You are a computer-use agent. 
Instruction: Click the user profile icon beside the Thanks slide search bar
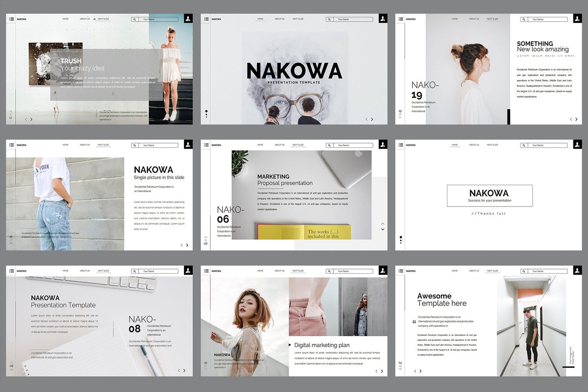click(x=577, y=145)
